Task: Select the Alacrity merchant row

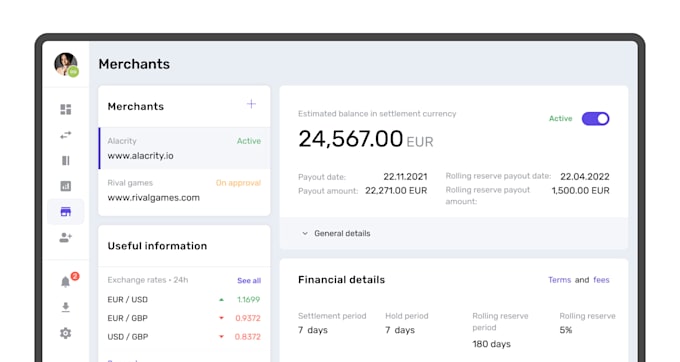Action: tap(184, 148)
